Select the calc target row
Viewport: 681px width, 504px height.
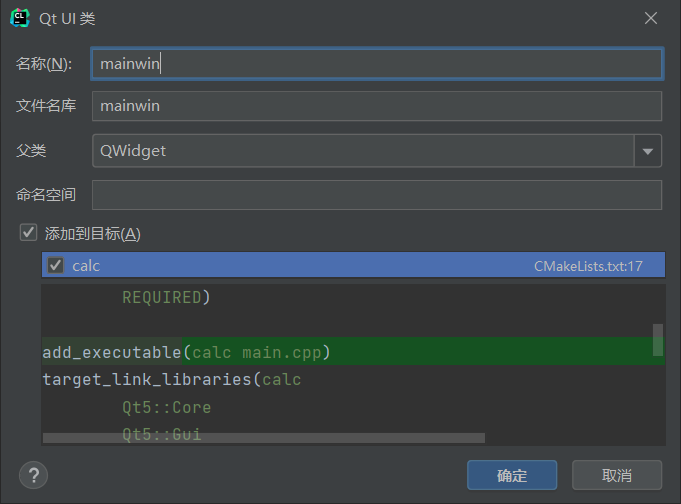click(x=354, y=265)
